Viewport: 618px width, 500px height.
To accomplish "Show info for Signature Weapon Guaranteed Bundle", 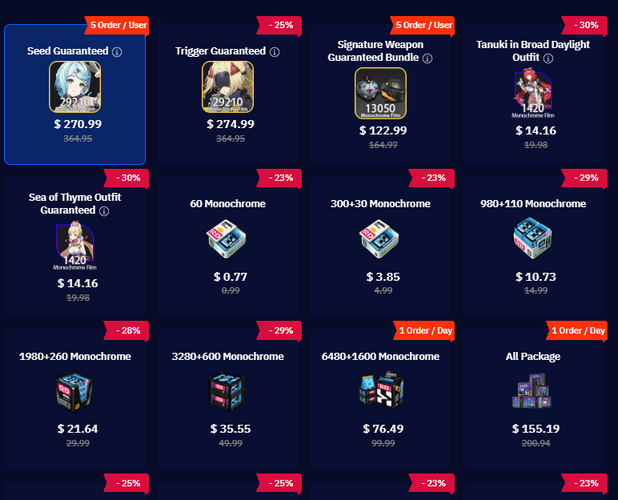I will (428, 59).
